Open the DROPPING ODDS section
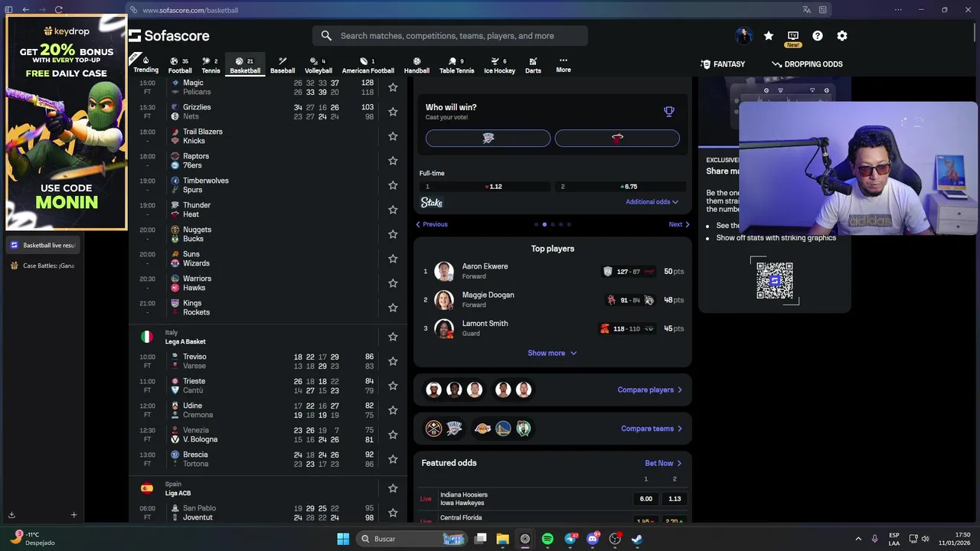 807,64
